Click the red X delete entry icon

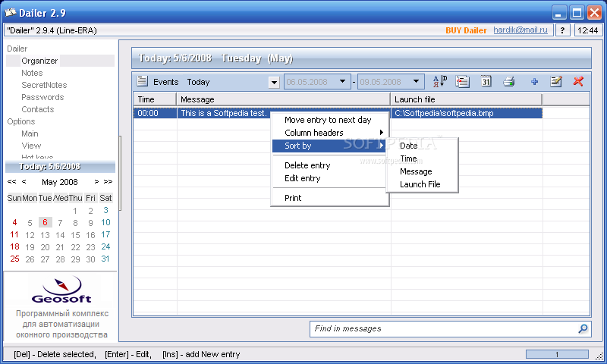578,81
